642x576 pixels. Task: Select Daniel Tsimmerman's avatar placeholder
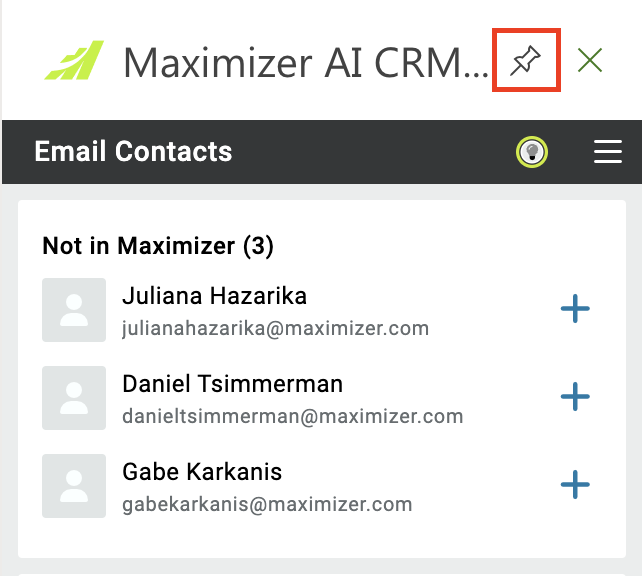pos(74,398)
